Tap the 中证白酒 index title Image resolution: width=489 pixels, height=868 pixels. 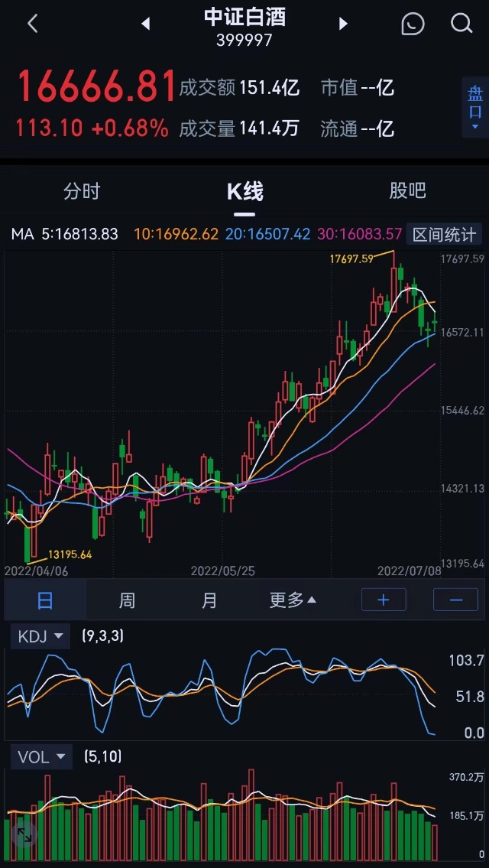pos(244,17)
